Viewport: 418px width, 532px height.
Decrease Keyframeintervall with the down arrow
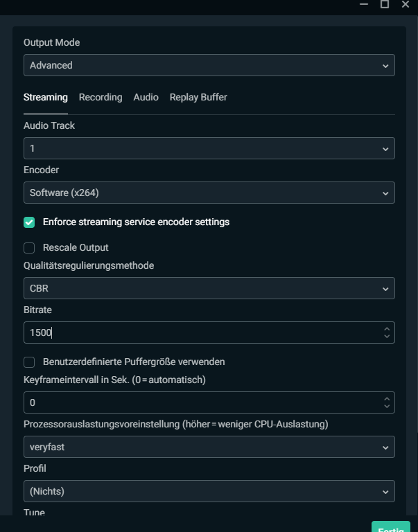(x=387, y=407)
